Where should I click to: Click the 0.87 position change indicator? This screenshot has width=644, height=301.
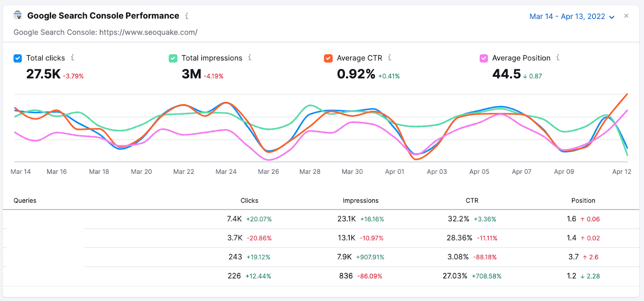[x=533, y=76]
